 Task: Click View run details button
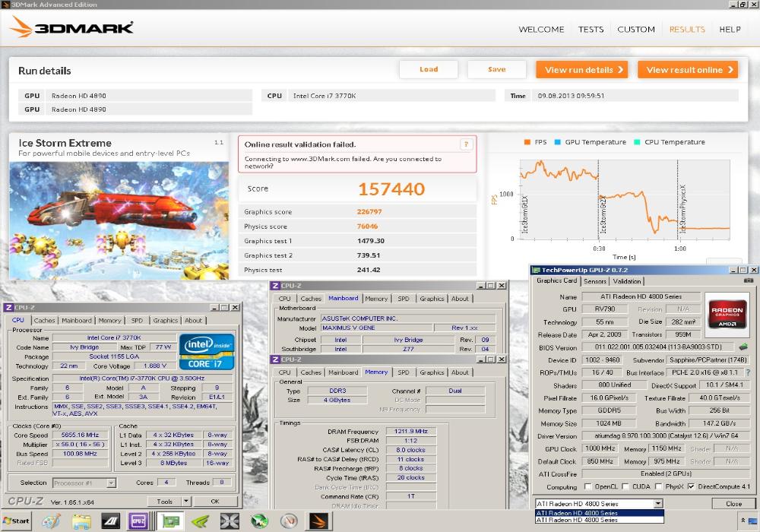582,70
